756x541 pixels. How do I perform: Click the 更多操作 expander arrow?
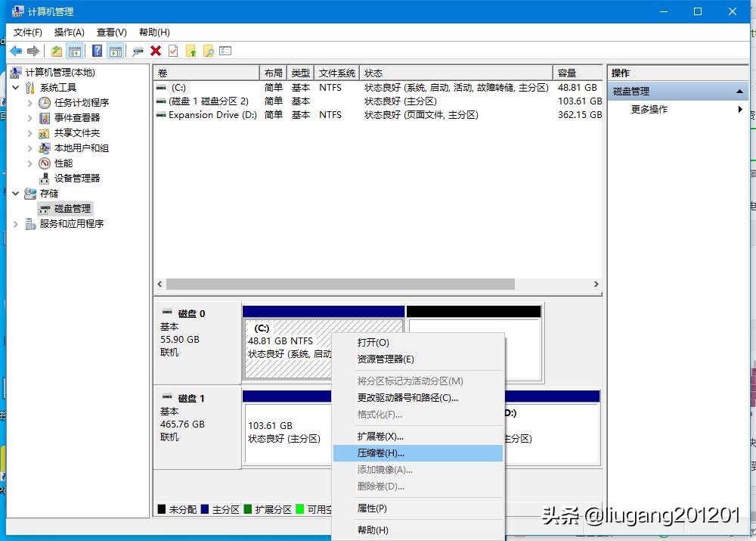pos(739,109)
